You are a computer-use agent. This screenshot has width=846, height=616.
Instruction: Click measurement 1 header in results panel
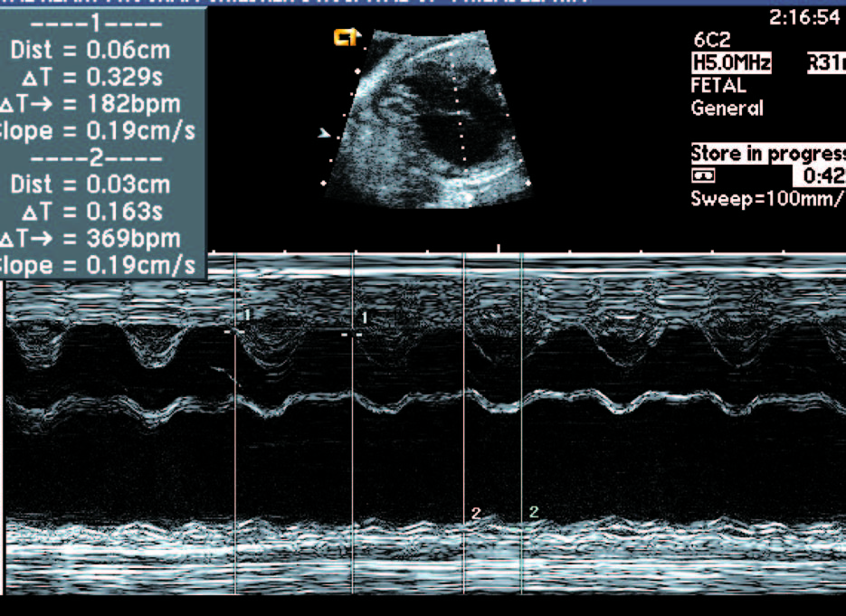[x=96, y=24]
